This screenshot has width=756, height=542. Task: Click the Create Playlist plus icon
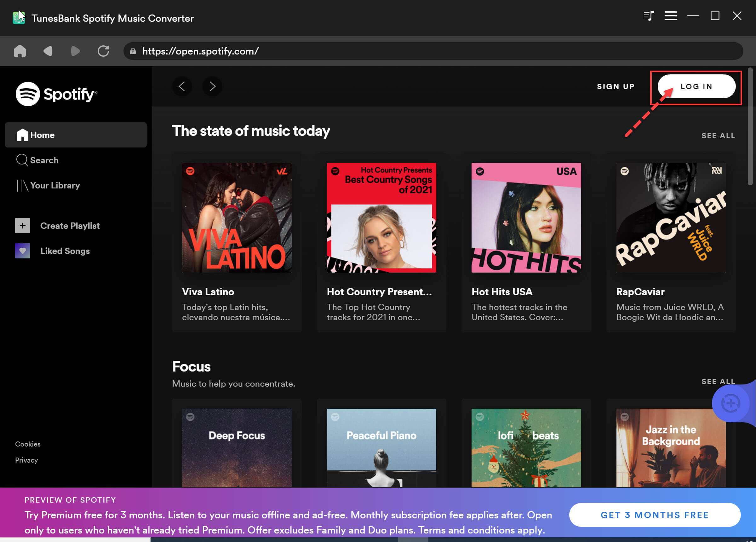[22, 226]
